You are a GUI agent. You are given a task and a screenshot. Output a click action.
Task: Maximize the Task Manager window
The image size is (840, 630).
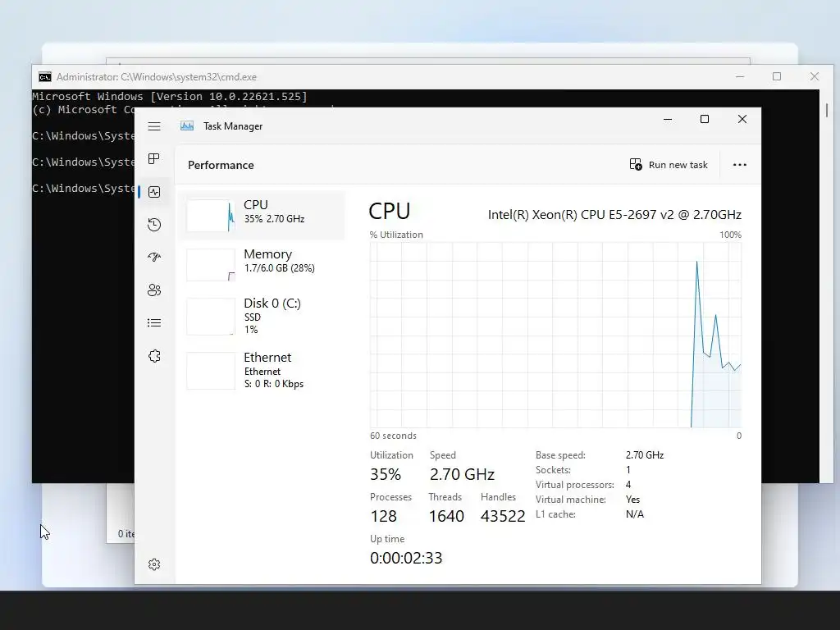tap(705, 119)
